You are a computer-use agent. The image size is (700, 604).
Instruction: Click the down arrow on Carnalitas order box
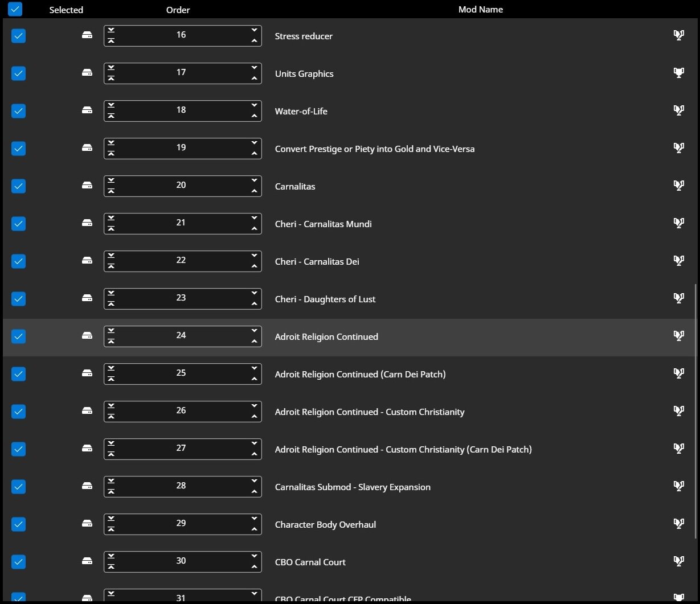[254, 180]
